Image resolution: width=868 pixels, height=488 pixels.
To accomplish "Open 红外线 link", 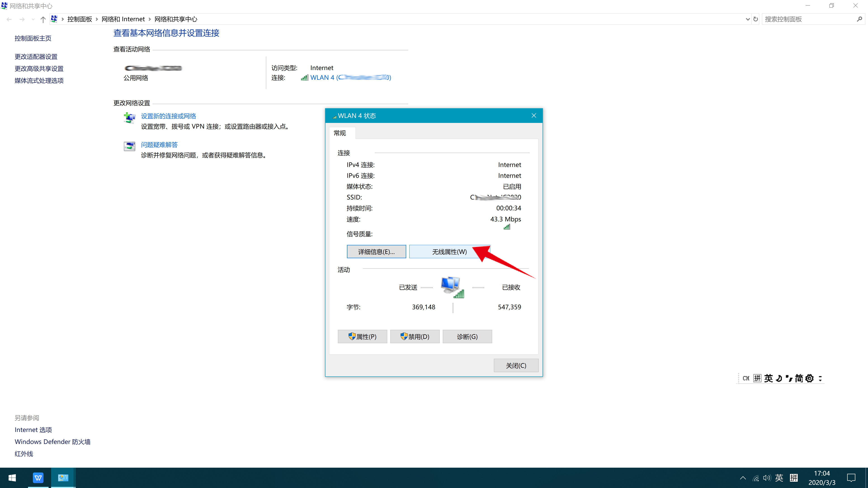I will click(x=24, y=454).
